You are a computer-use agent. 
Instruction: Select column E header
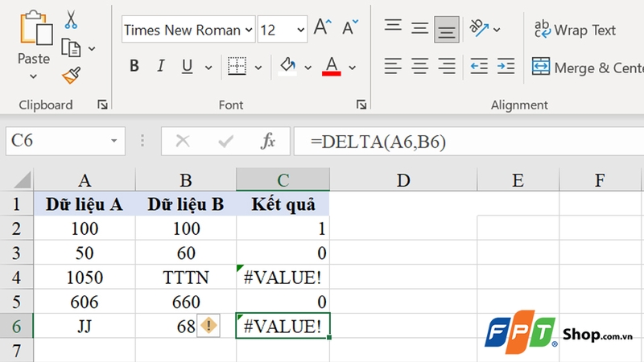(x=518, y=179)
